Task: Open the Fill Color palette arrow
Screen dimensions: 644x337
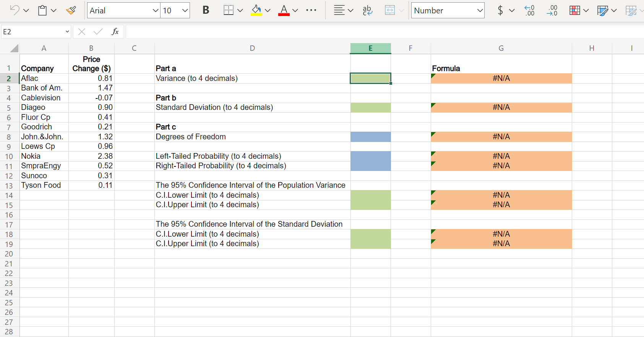Action: point(268,11)
